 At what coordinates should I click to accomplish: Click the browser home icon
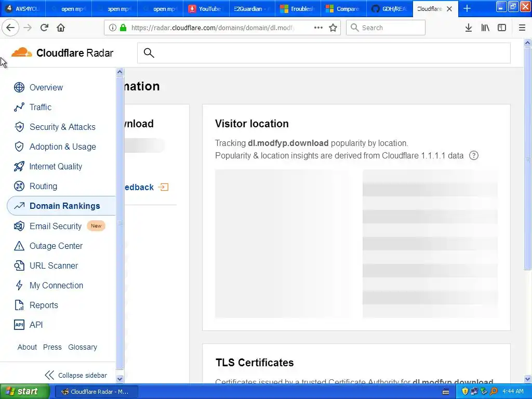click(61, 28)
